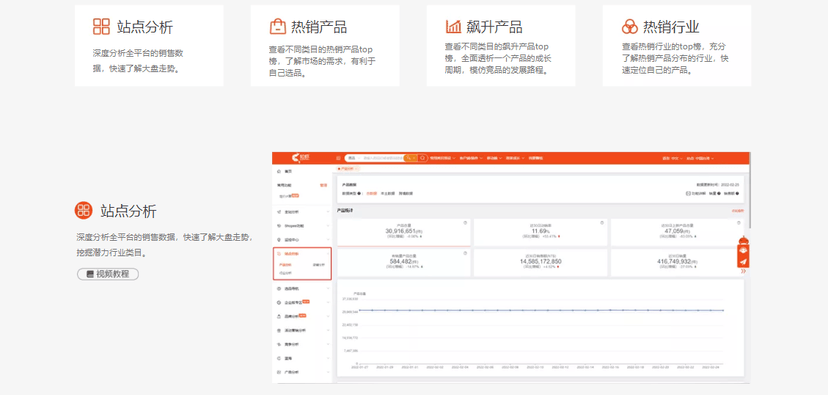Expand the Shopee item in the dashboard sidebar

[x=302, y=225]
